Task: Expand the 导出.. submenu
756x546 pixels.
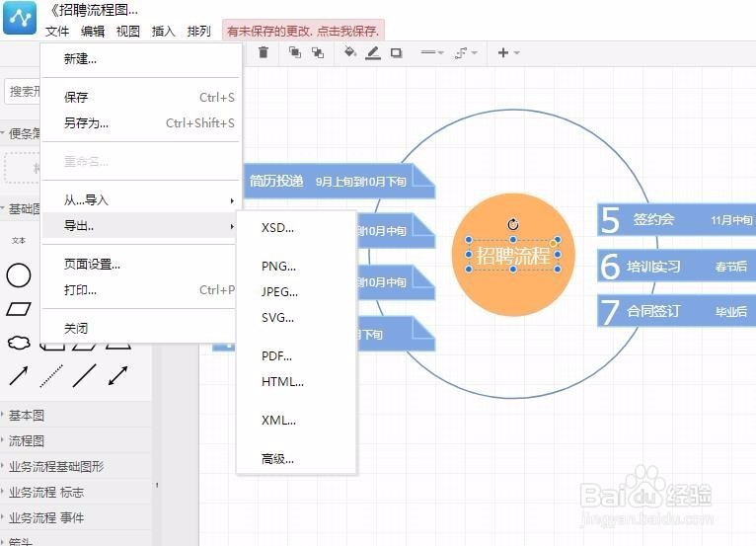Action: coord(141,225)
